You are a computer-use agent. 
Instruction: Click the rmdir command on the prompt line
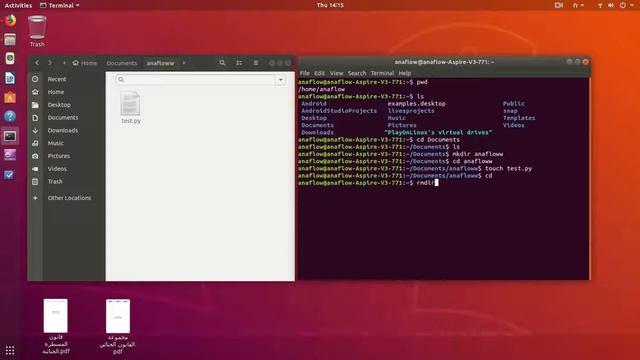(x=425, y=183)
